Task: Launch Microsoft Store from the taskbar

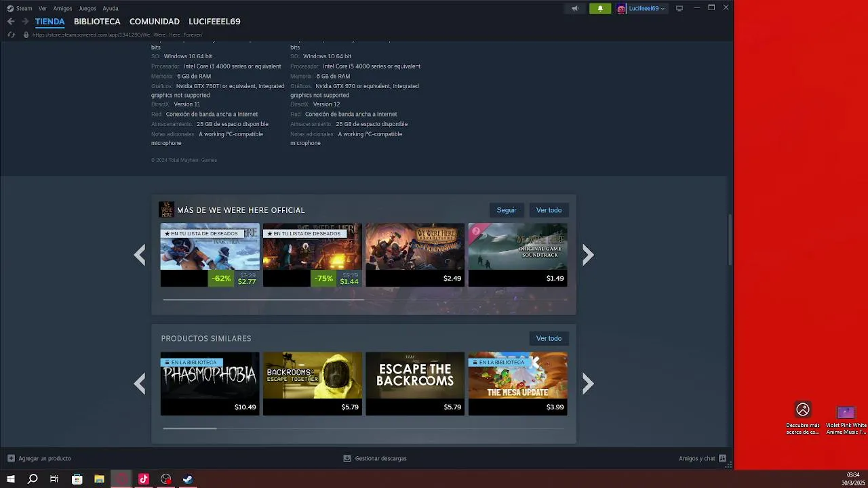Action: point(77,479)
